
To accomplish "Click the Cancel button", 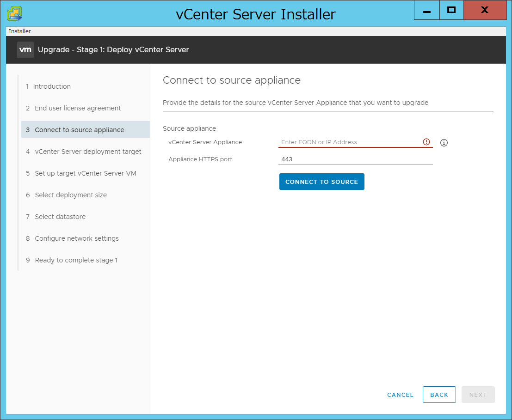I will point(400,395).
